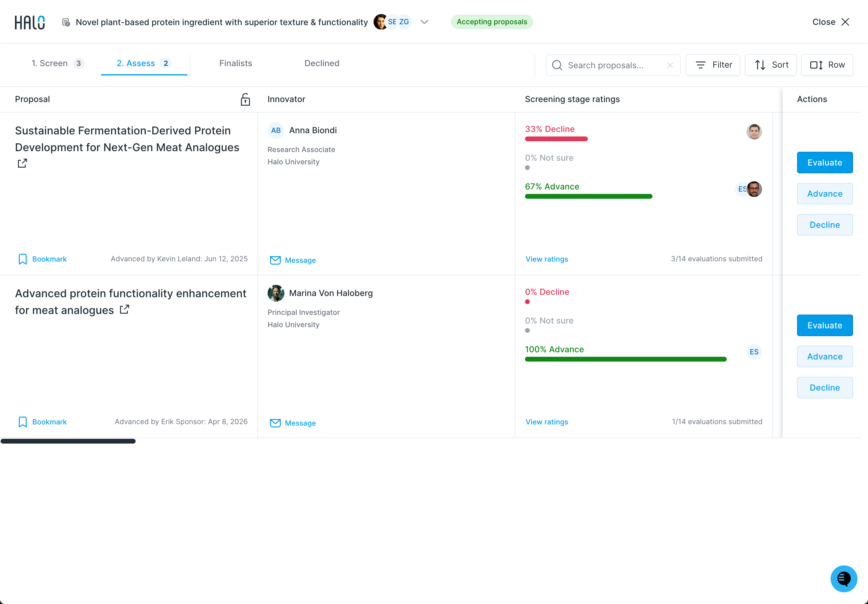Open the Filter options

pyautogui.click(x=713, y=65)
